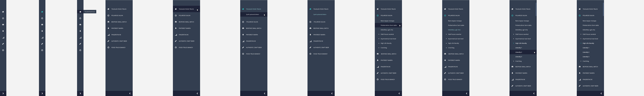Click the Tousled food truck tooltip label
644x96 pixels.
point(90,12)
